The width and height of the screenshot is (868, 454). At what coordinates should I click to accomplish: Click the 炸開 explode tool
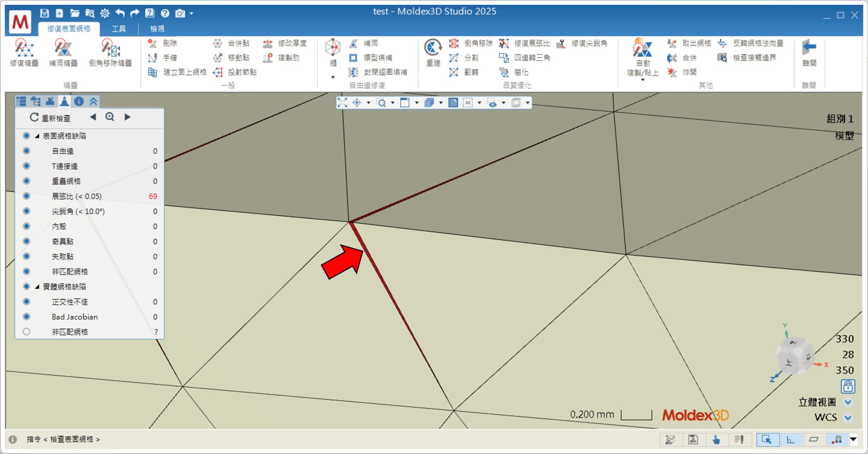(x=682, y=72)
